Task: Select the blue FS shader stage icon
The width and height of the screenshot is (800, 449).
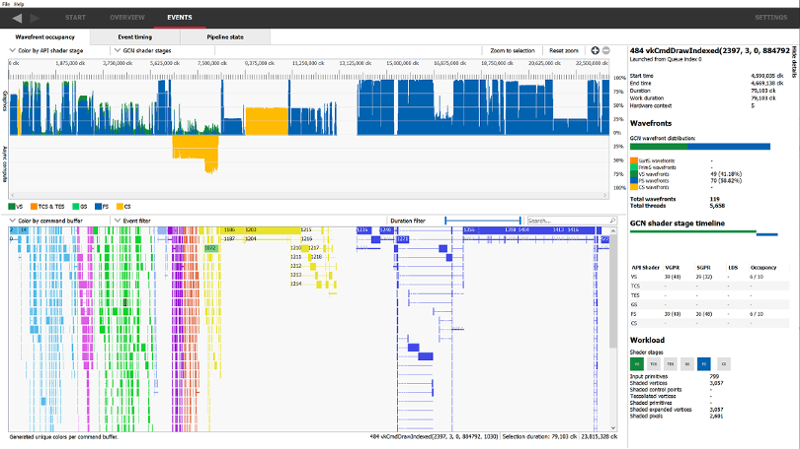Action: point(704,364)
